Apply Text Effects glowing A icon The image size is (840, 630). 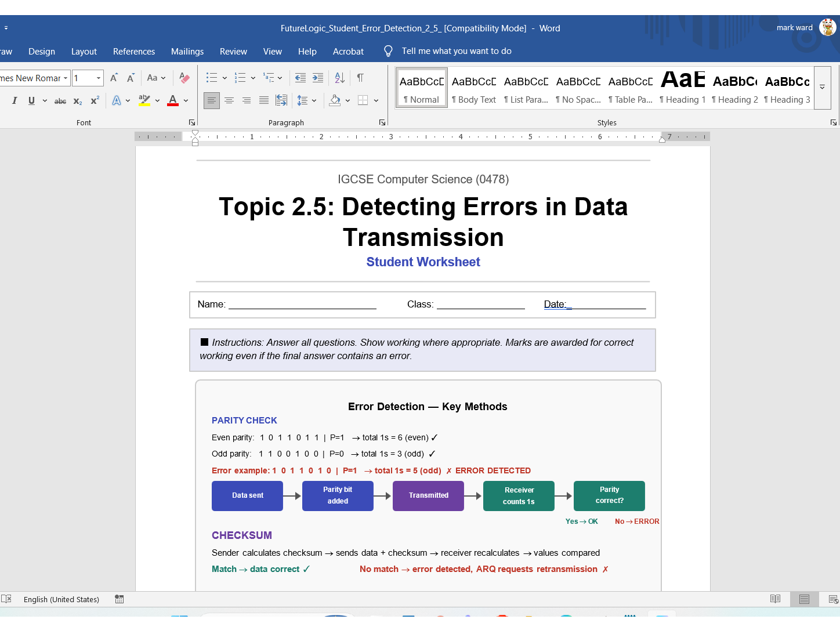[117, 100]
